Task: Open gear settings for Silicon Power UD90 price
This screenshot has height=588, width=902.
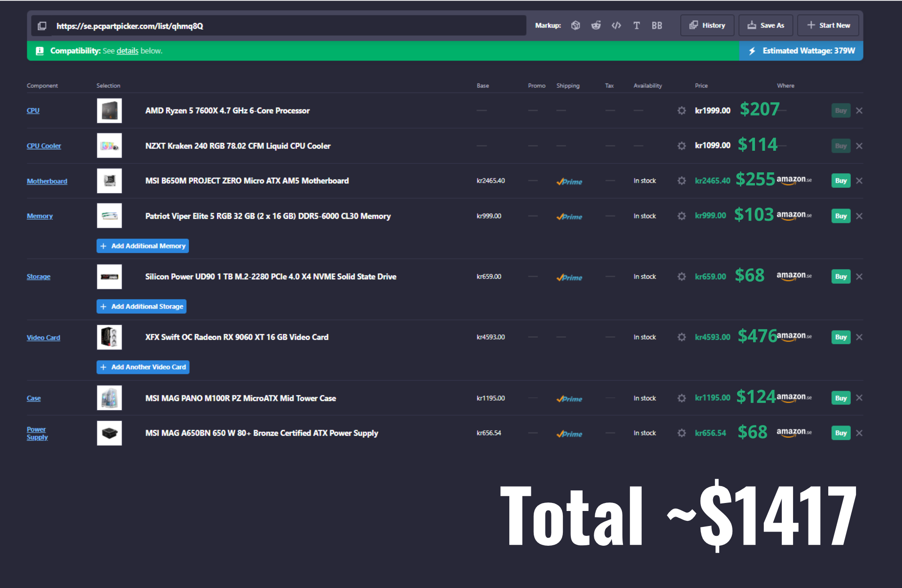Action: 682,277
